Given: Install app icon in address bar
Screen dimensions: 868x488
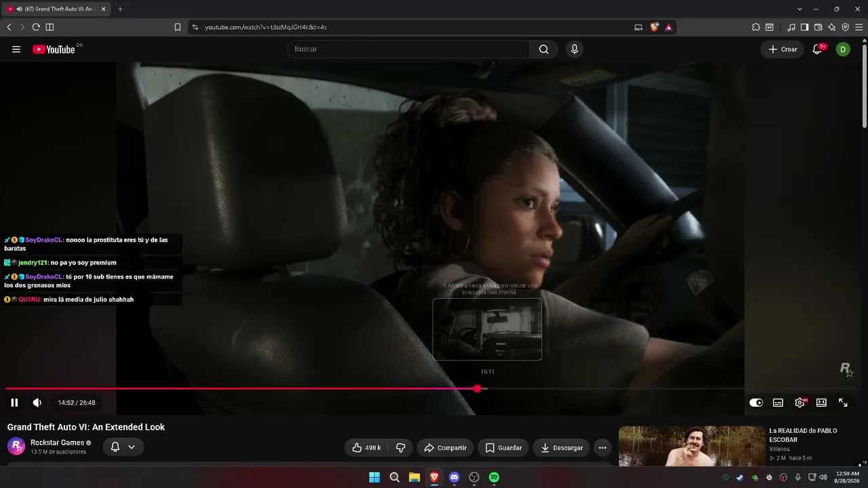Looking at the screenshot, I should click(x=638, y=27).
